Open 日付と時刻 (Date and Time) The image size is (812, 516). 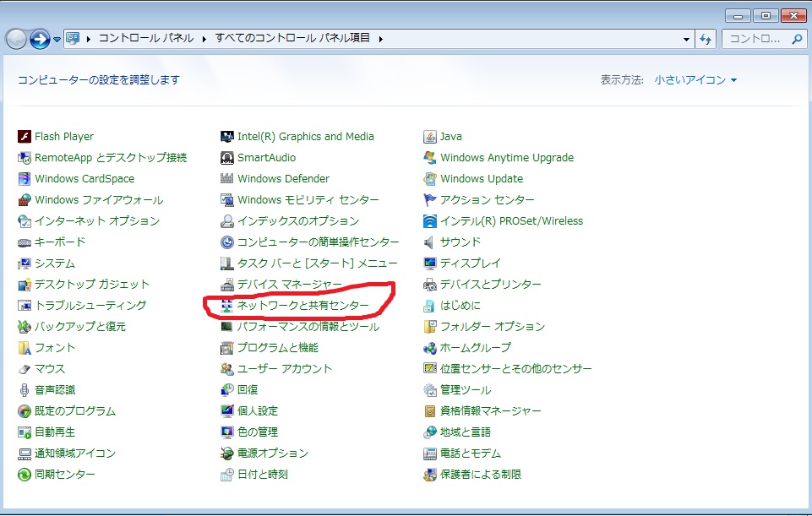pos(262,475)
